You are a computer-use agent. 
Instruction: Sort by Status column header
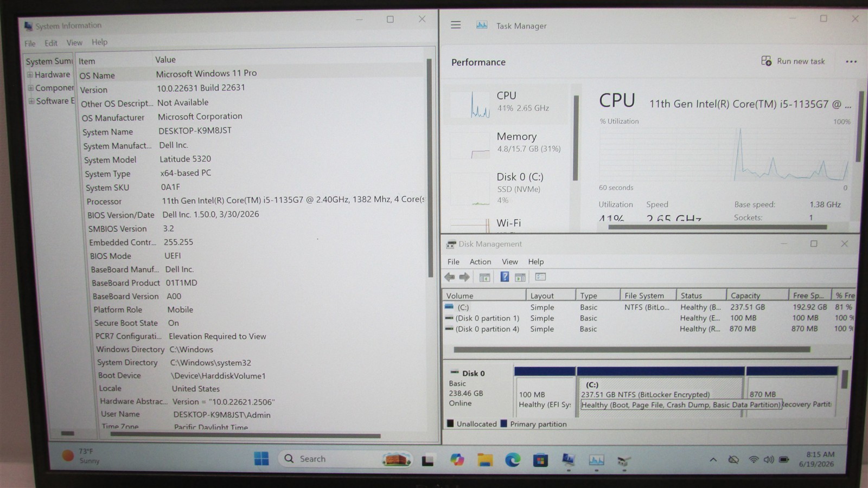pos(701,296)
